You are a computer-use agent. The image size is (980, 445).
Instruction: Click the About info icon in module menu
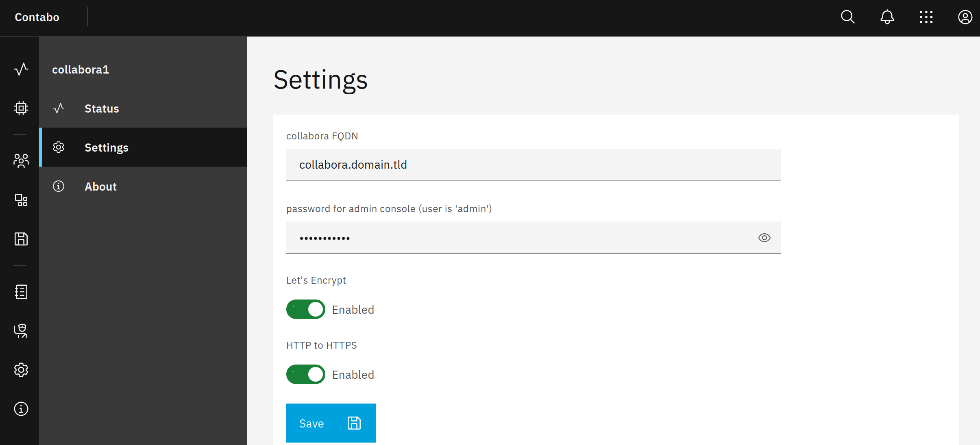[x=59, y=186]
